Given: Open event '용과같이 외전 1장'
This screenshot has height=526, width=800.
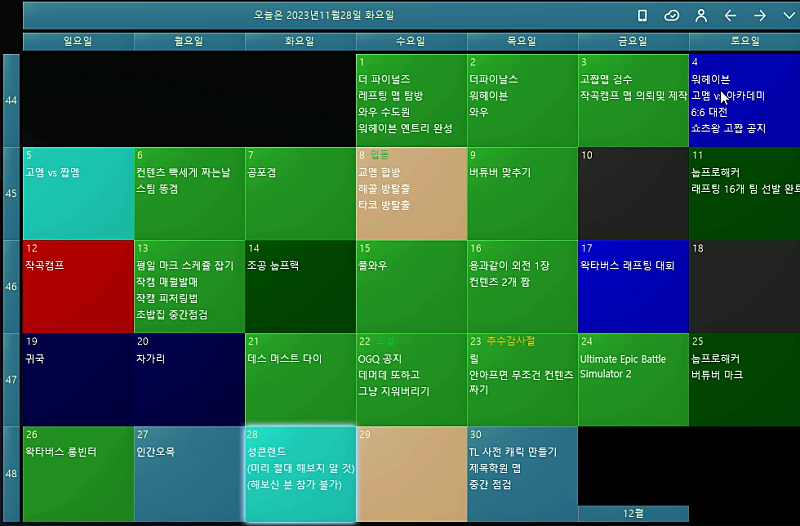Looking at the screenshot, I should pos(509,266).
